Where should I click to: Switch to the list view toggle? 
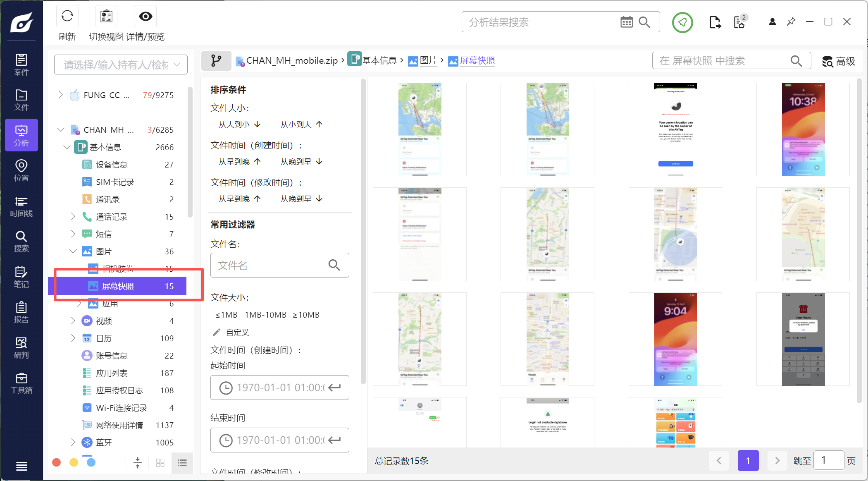tap(182, 462)
